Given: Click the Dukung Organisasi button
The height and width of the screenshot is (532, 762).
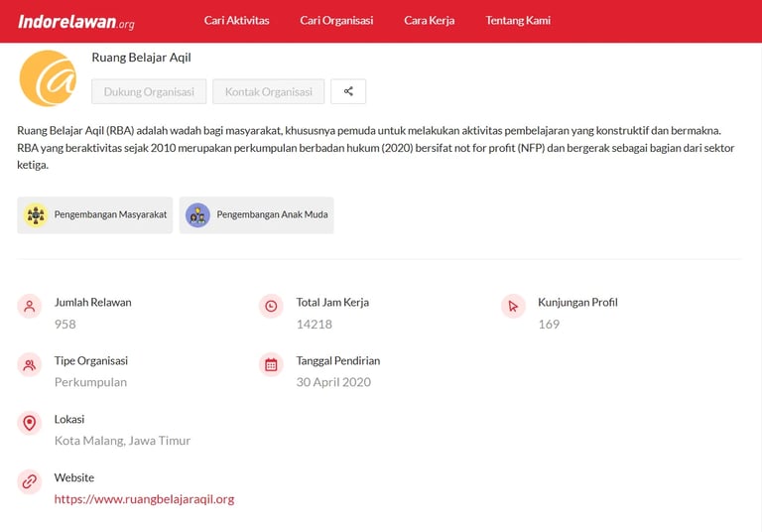Looking at the screenshot, I should click(149, 91).
